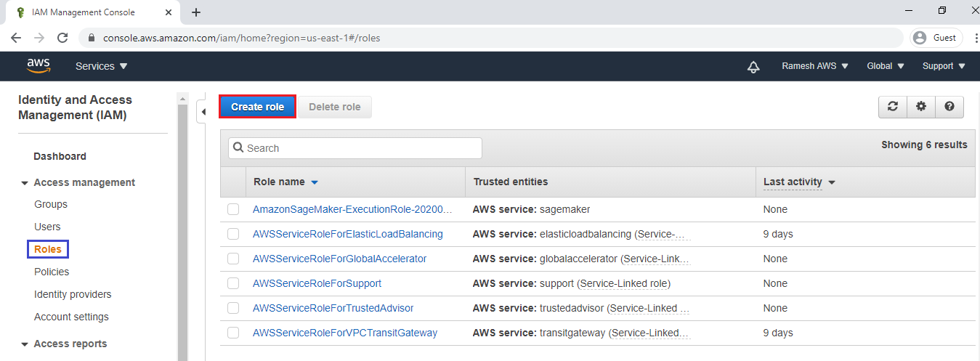Click the globalaccelerator trusted entity cell

point(581,259)
